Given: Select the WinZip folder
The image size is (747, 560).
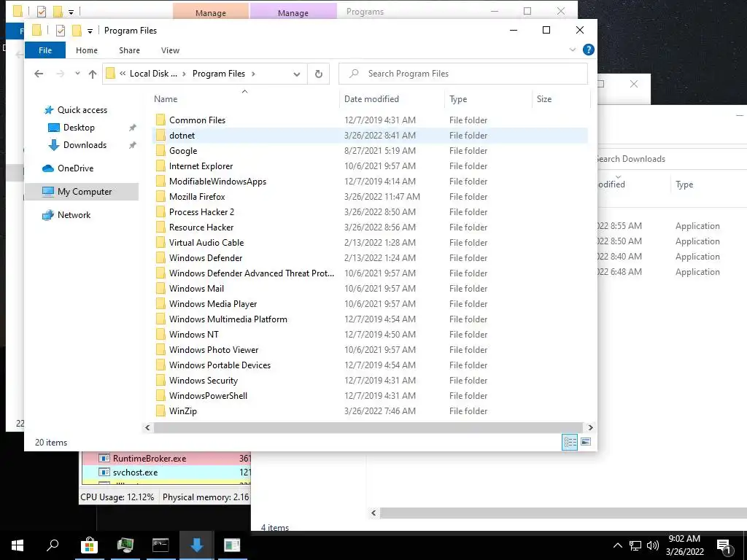Looking at the screenshot, I should [x=182, y=411].
